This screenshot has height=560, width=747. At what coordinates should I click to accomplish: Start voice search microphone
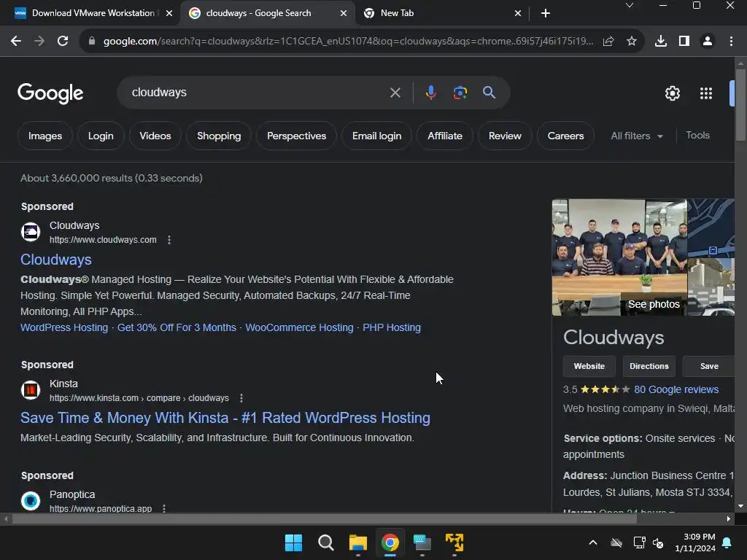coord(430,93)
